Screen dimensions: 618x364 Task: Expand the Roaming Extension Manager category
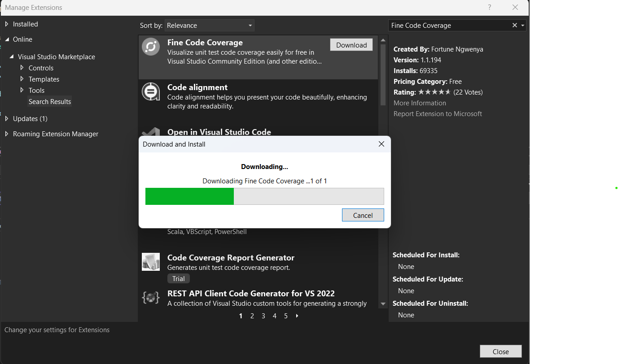pyautogui.click(x=7, y=134)
